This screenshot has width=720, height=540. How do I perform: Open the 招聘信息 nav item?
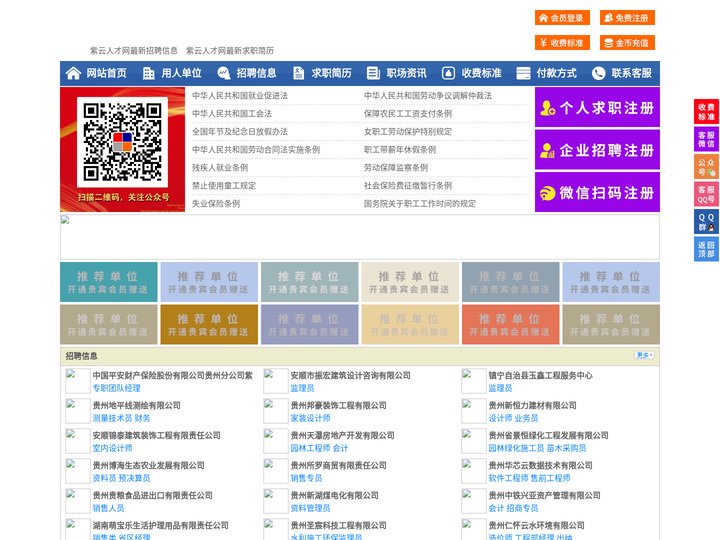(x=247, y=73)
